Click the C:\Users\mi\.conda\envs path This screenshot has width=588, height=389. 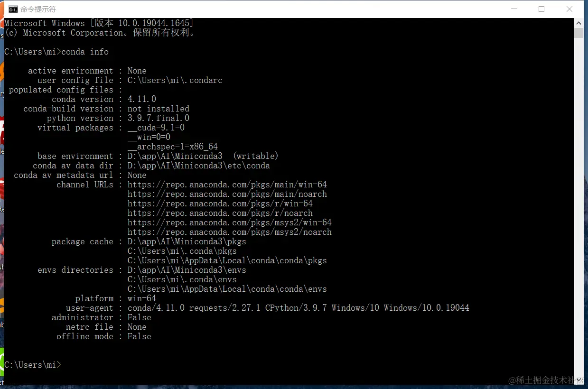coord(182,279)
